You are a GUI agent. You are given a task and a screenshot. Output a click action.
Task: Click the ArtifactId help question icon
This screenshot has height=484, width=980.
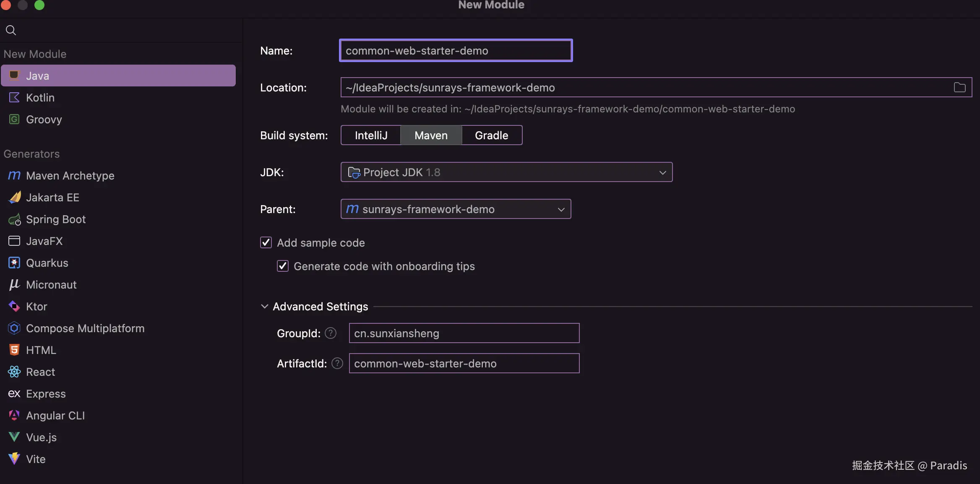337,363
